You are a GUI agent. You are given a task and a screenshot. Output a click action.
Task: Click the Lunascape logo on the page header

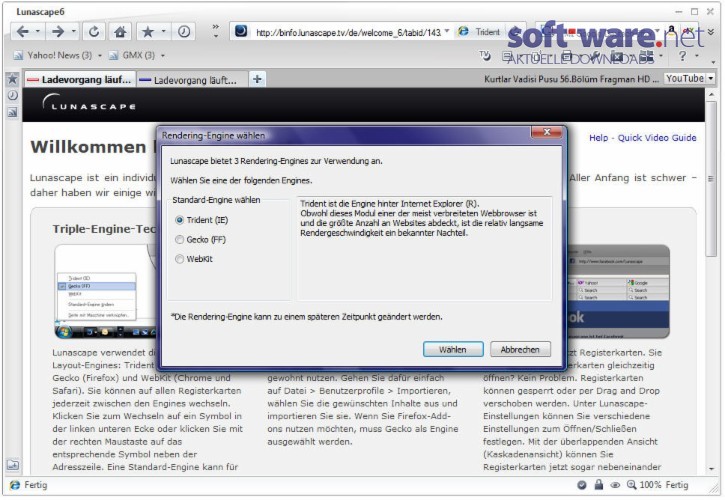[89, 103]
